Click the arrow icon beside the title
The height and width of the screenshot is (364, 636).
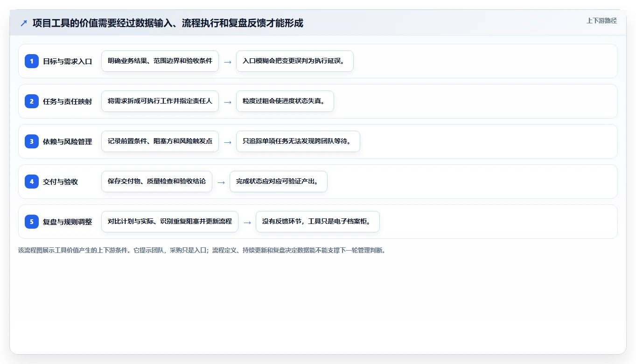point(23,23)
